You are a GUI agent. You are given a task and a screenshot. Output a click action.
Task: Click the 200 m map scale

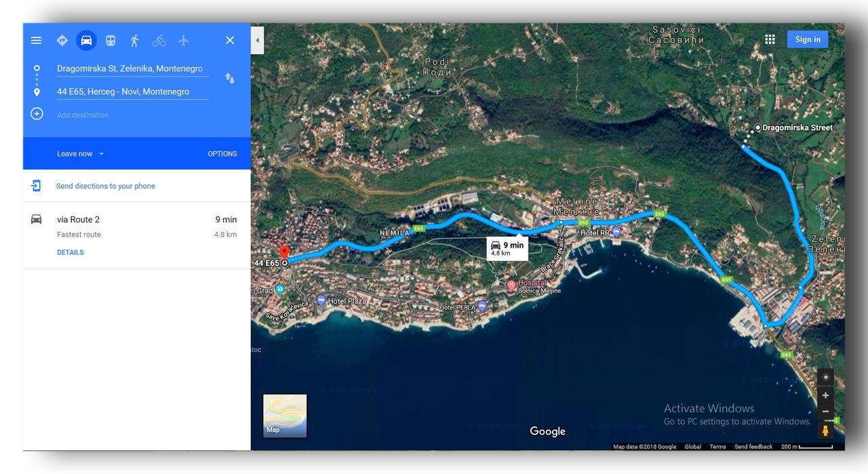(x=807, y=447)
